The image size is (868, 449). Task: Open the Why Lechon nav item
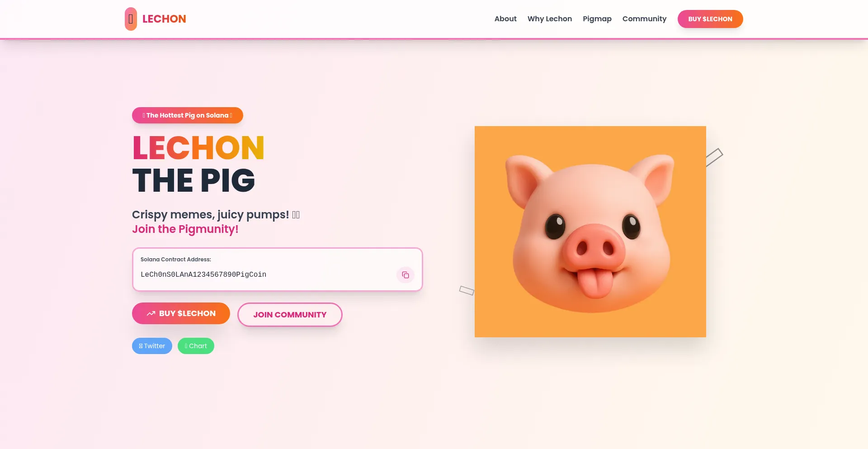550,19
